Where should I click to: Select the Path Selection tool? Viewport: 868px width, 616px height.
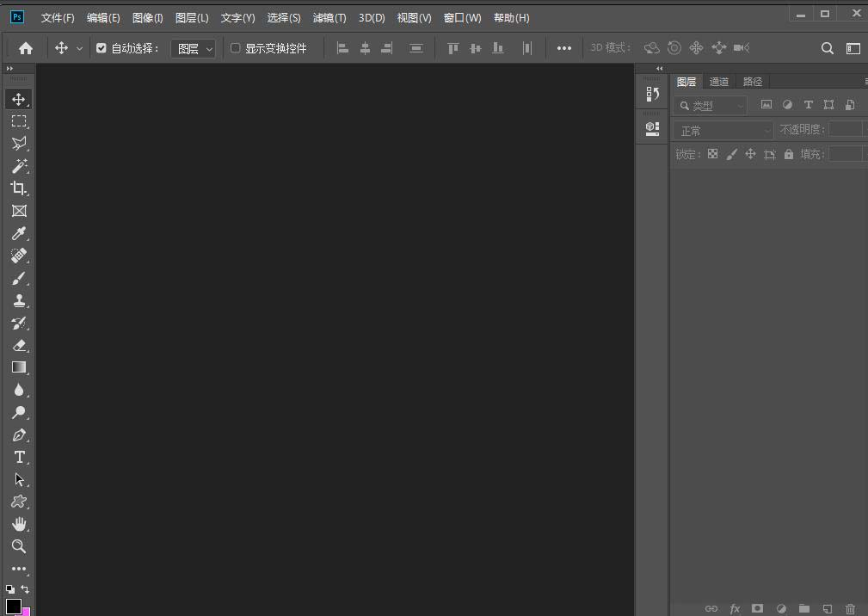click(x=19, y=479)
